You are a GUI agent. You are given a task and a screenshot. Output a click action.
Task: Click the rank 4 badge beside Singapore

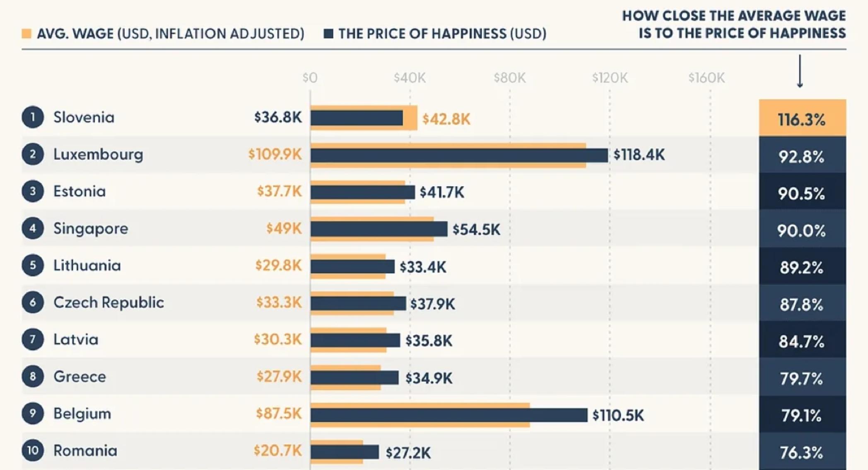point(33,228)
